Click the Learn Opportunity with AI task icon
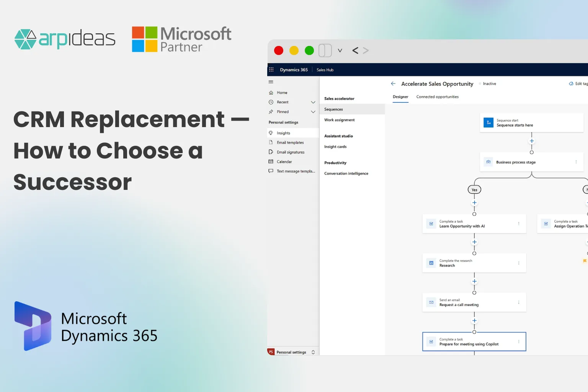This screenshot has width=588, height=392. tap(431, 224)
